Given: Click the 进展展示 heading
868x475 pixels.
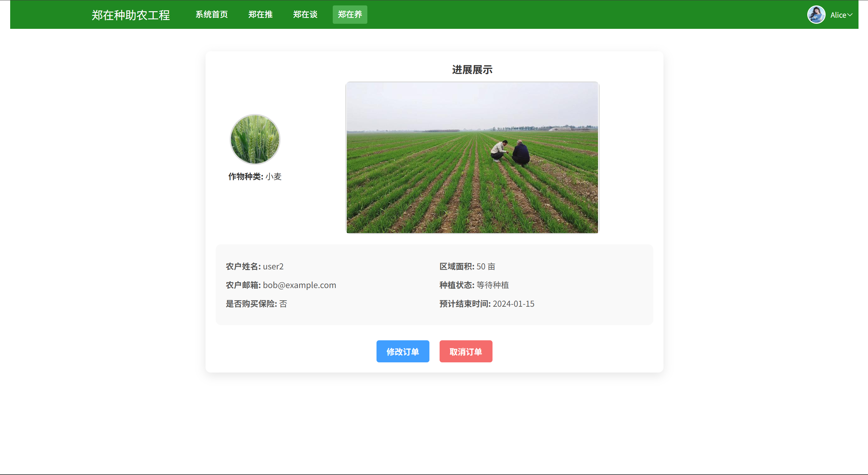Looking at the screenshot, I should click(472, 70).
